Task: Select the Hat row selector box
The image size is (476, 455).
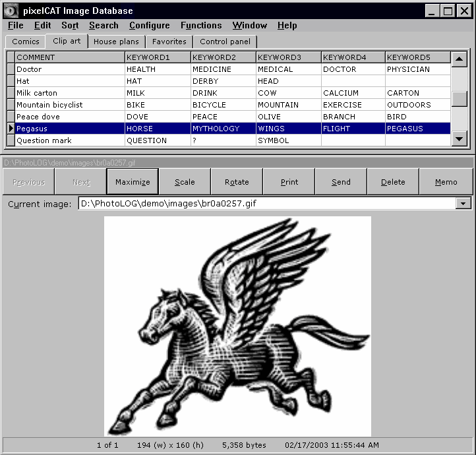Action: coord(11,81)
